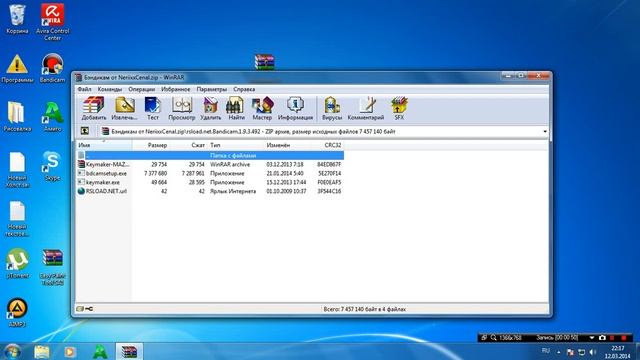
Task: Open the µTorrent desktop shortcut
Action: click(18, 264)
